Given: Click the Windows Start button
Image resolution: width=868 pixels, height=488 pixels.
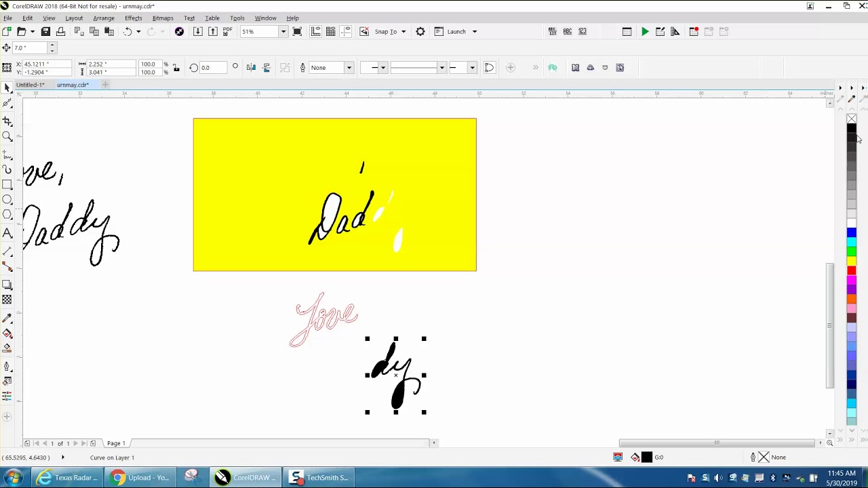Looking at the screenshot, I should point(13,478).
